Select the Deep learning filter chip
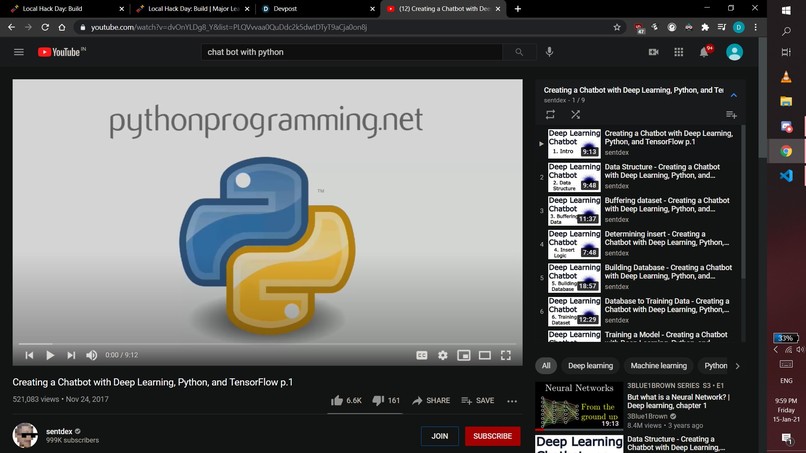806x453 pixels. pos(590,366)
